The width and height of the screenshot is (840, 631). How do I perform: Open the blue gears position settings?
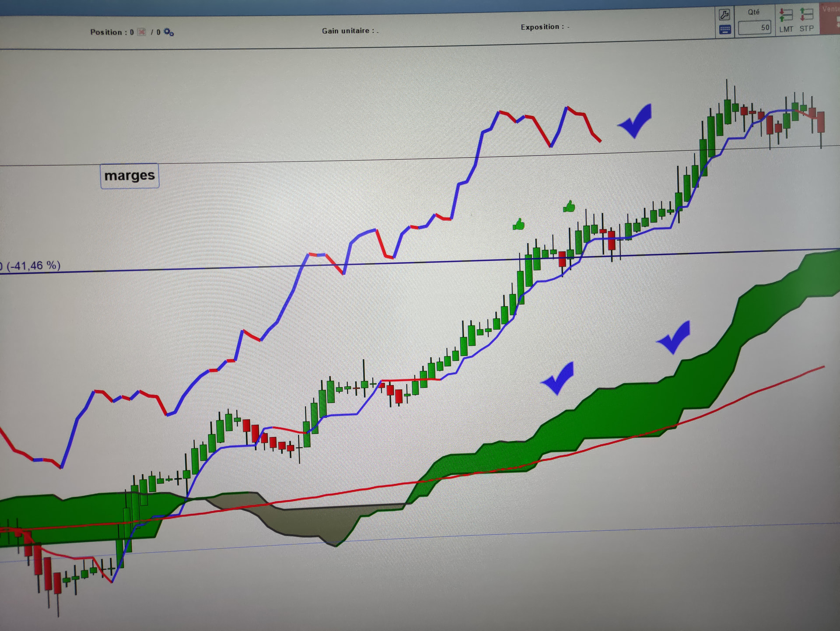168,32
